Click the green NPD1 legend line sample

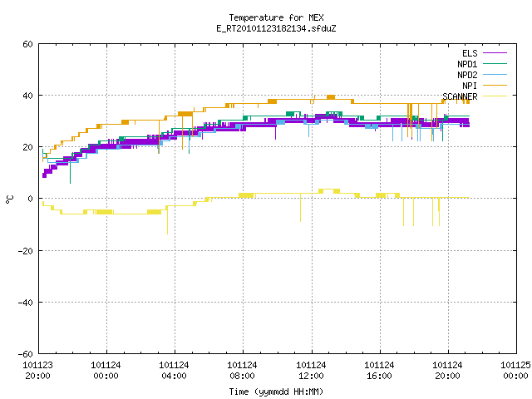click(x=495, y=64)
